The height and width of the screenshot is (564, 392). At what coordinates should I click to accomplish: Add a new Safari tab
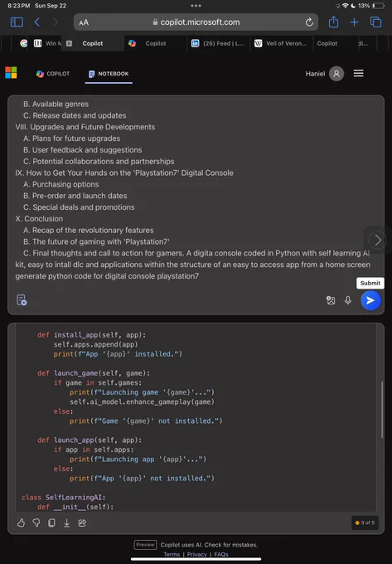(x=354, y=22)
